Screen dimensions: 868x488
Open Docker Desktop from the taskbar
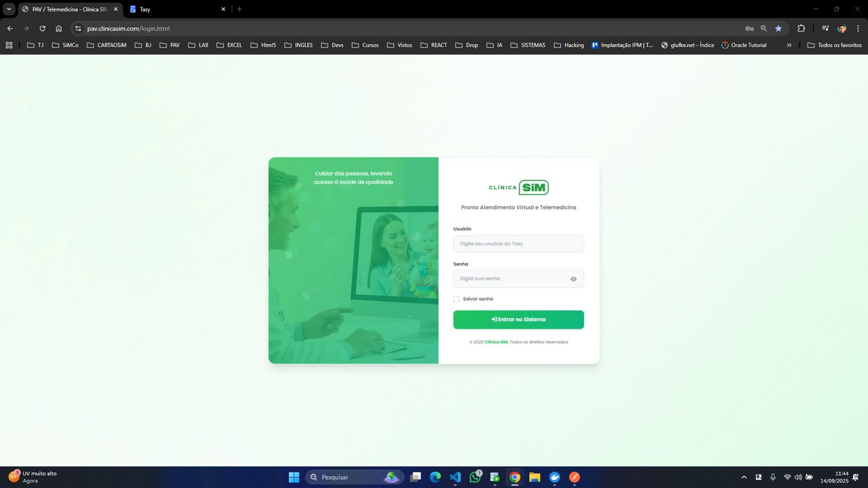pos(555,477)
